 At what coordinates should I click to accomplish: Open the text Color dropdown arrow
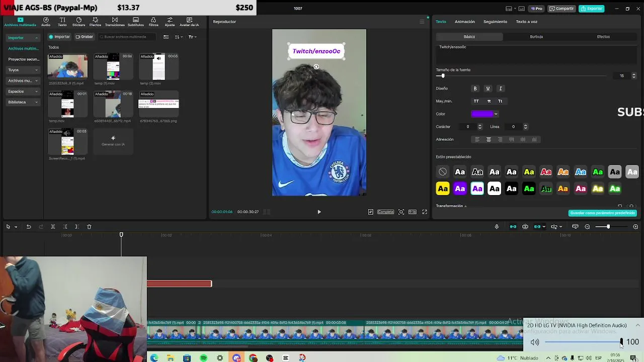pyautogui.click(x=496, y=114)
